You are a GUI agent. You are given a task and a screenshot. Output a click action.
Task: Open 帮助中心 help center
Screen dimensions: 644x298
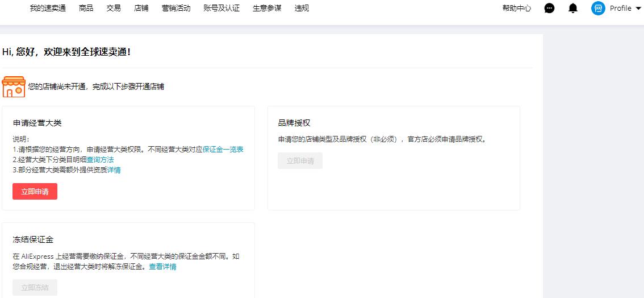517,8
